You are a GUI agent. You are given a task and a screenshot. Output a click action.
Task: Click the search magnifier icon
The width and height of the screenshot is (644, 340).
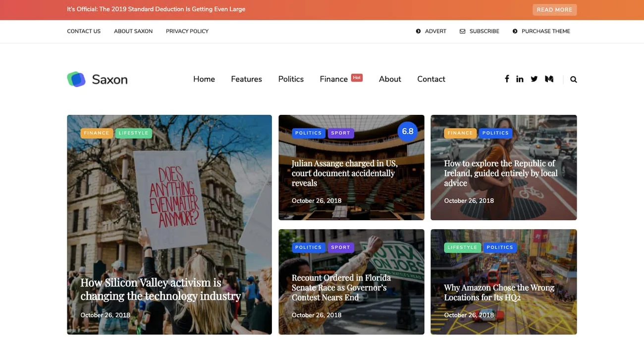[x=574, y=79]
